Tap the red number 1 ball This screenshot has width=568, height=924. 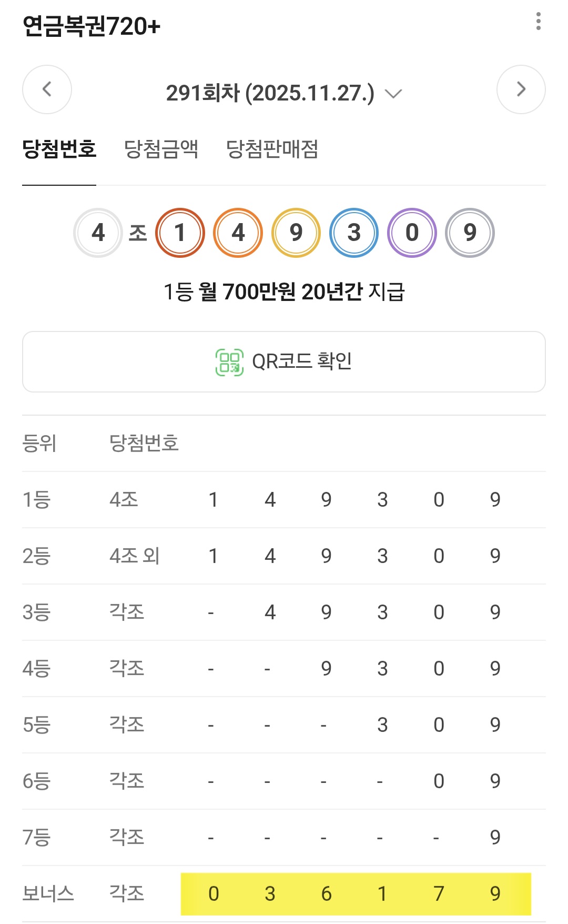(x=180, y=233)
